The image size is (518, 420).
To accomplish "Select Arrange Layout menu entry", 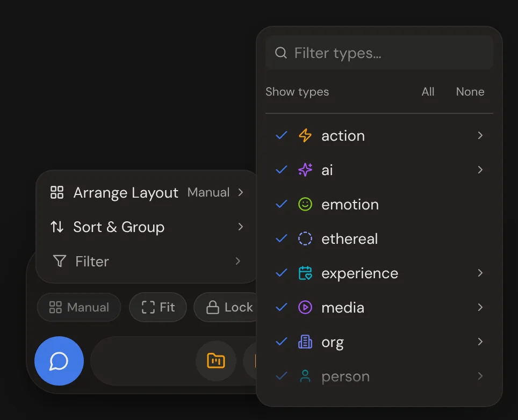I will click(x=147, y=192).
